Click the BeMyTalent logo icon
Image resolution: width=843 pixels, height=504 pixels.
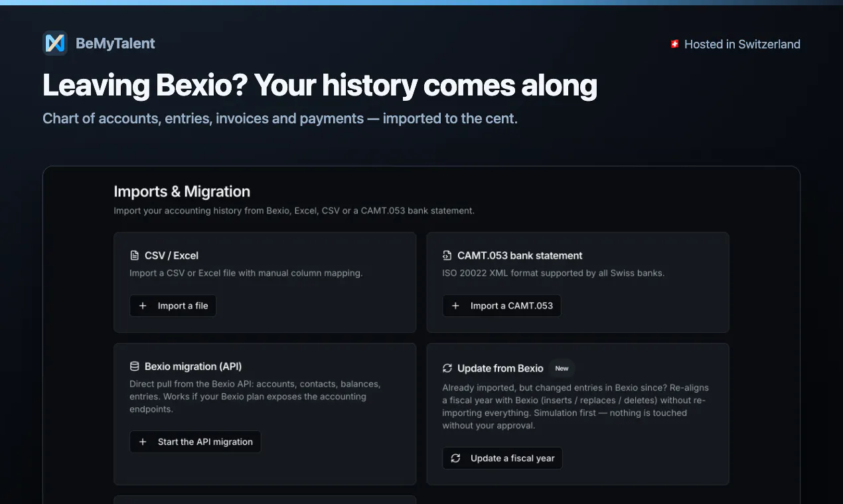[55, 43]
